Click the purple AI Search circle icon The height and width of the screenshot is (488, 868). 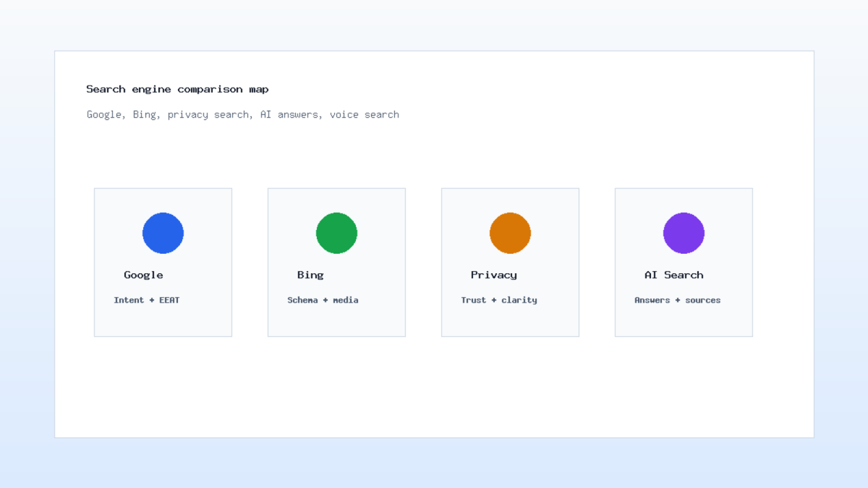click(x=684, y=233)
